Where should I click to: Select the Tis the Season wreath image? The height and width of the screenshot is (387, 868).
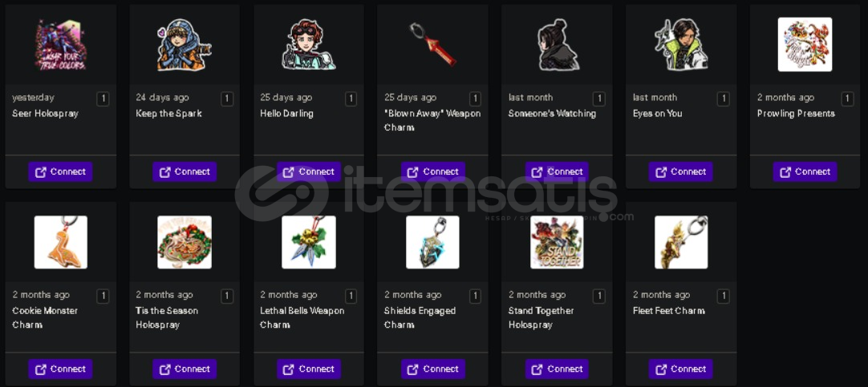pos(185,242)
